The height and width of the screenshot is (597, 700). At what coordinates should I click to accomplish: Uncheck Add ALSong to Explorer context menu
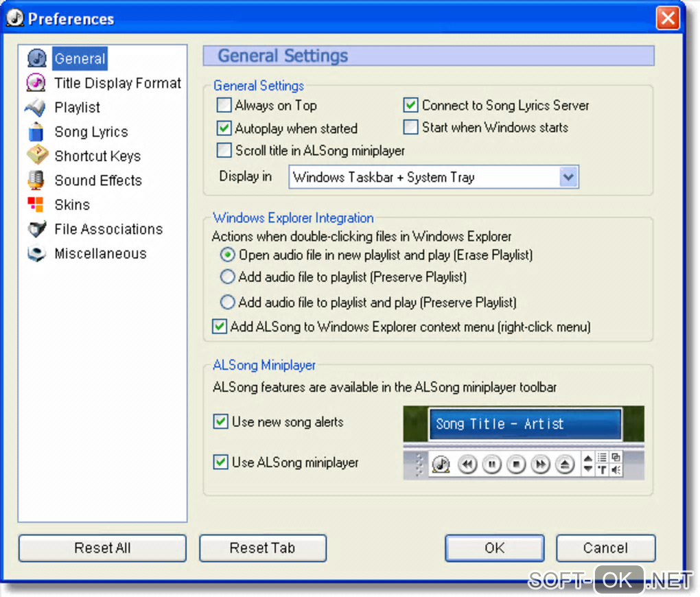click(219, 327)
